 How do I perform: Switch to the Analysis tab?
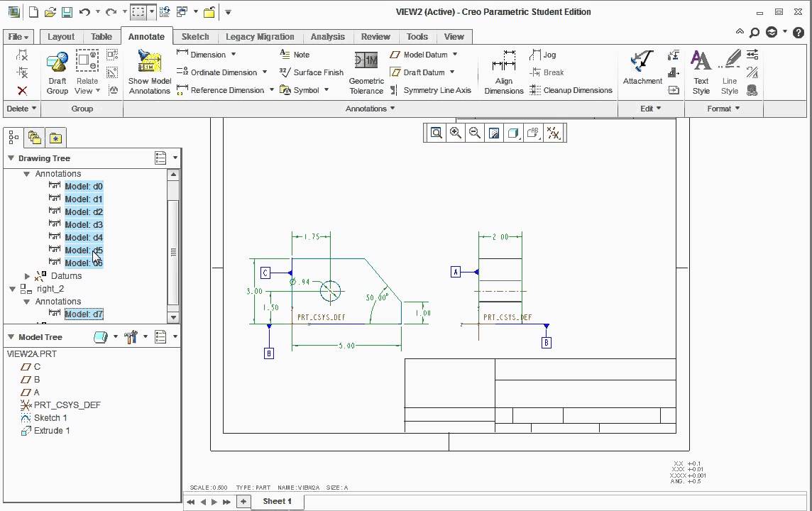(328, 37)
